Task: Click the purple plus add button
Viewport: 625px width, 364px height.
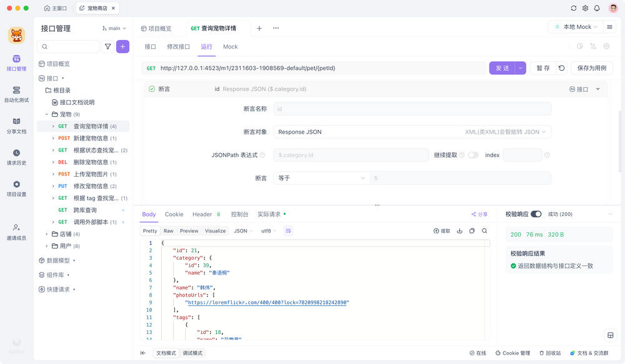Action: click(x=123, y=46)
